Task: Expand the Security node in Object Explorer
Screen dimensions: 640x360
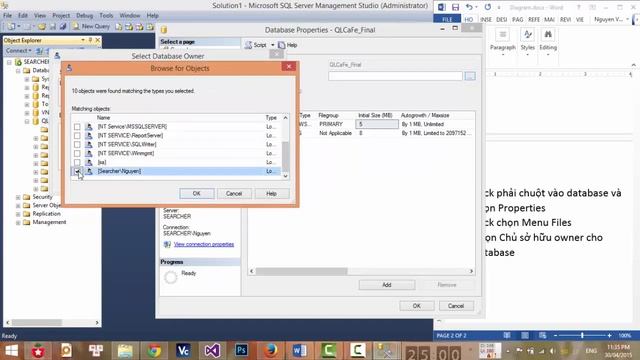Action: [x=18, y=197]
